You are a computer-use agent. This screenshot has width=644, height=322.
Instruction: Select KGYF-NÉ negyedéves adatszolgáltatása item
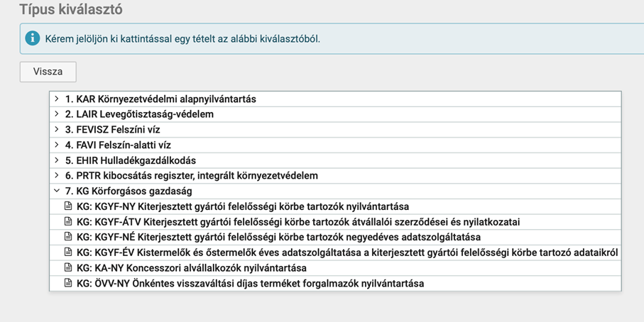tap(278, 237)
